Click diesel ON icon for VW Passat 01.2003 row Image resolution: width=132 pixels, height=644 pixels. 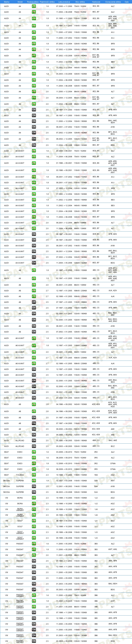(x=34, y=584)
